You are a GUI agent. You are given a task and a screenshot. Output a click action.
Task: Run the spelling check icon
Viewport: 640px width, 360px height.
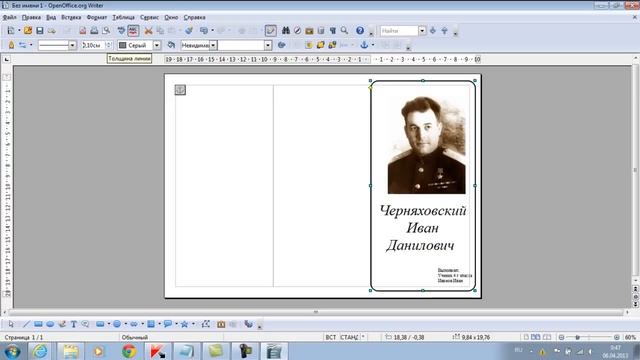pyautogui.click(x=121, y=31)
